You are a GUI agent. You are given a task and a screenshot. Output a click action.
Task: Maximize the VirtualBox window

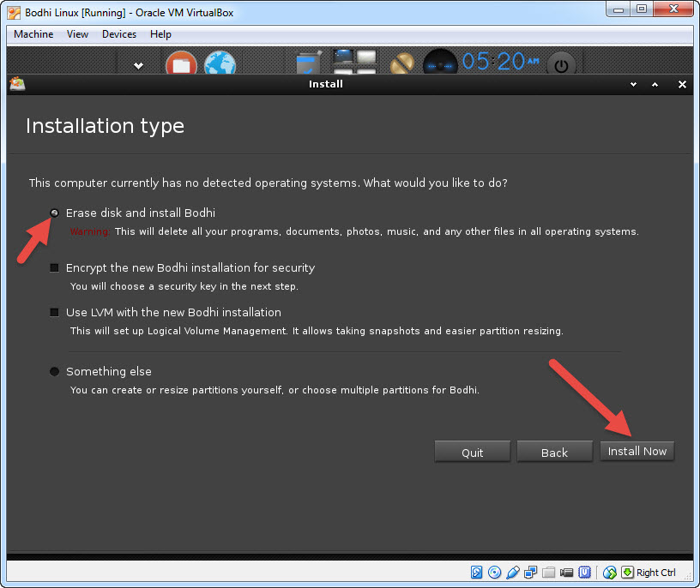pos(642,9)
